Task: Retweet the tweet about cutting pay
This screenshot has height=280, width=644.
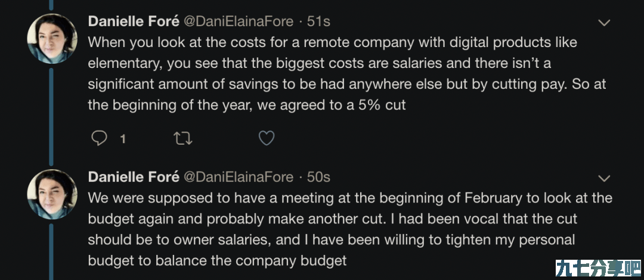Action: (183, 139)
